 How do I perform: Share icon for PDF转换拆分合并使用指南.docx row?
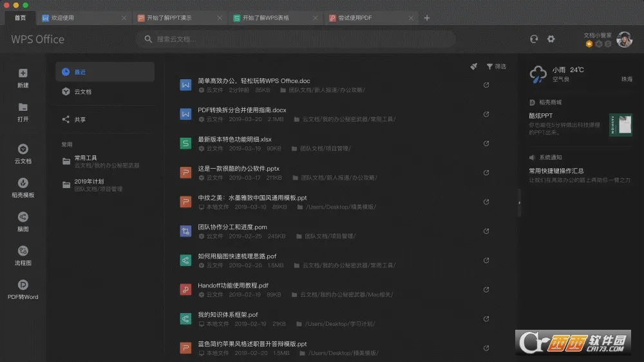[x=486, y=114]
